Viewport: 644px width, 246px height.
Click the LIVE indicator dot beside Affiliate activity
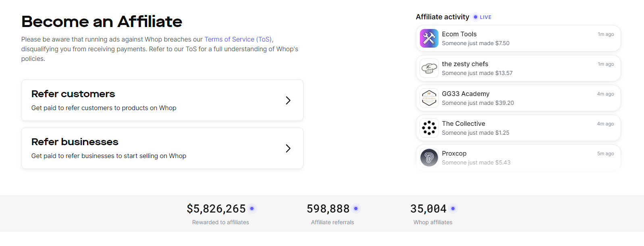(476, 17)
